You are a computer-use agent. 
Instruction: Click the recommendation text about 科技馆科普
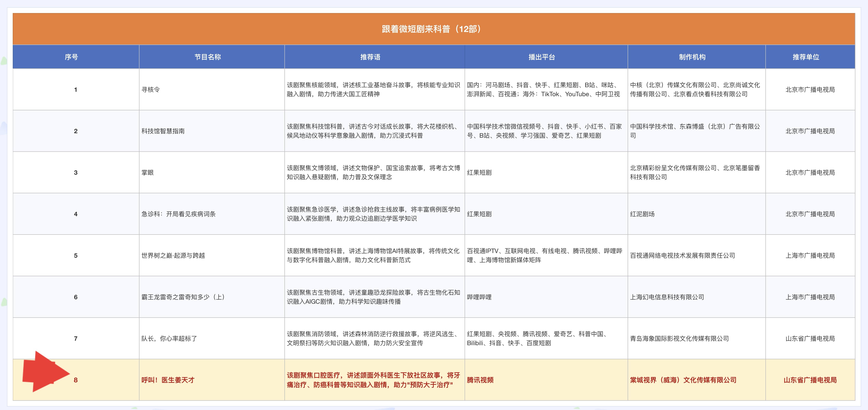373,131
